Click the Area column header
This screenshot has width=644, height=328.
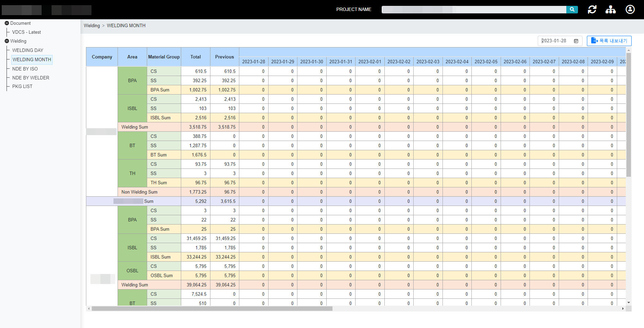tap(132, 57)
